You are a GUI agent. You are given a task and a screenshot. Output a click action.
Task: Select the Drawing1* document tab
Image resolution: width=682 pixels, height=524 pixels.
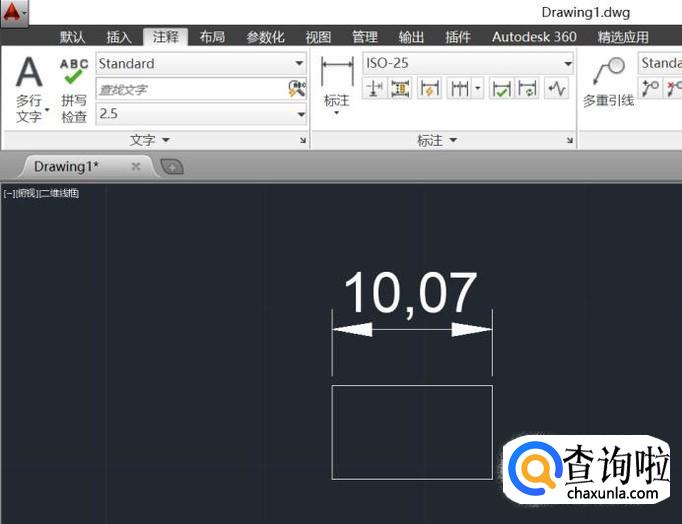66,167
